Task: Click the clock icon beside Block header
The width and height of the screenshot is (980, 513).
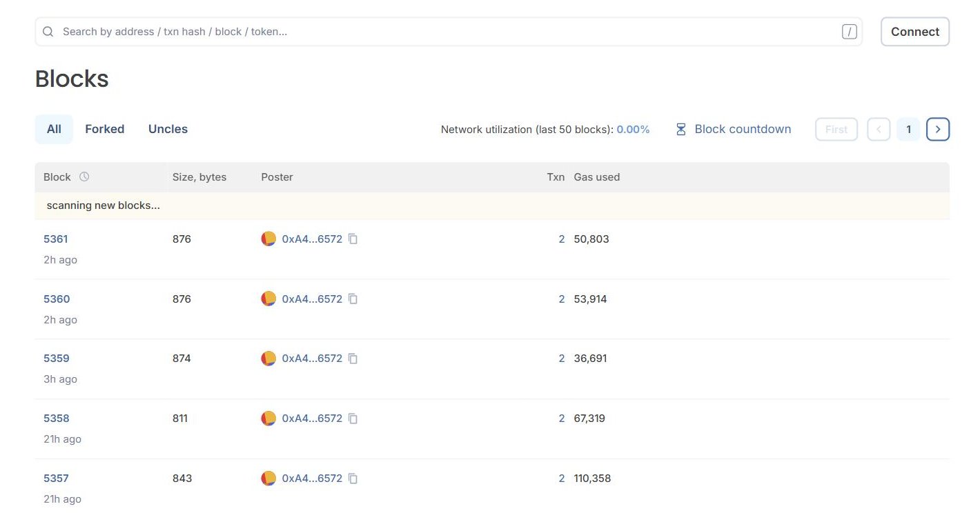Action: (84, 177)
